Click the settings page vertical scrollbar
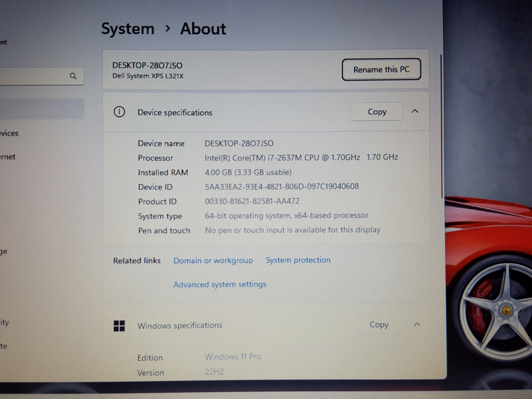Screen dimensions: 532x399 pos(442,126)
